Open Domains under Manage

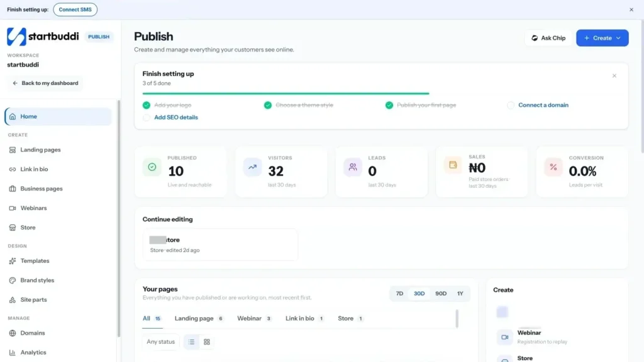tap(33, 333)
